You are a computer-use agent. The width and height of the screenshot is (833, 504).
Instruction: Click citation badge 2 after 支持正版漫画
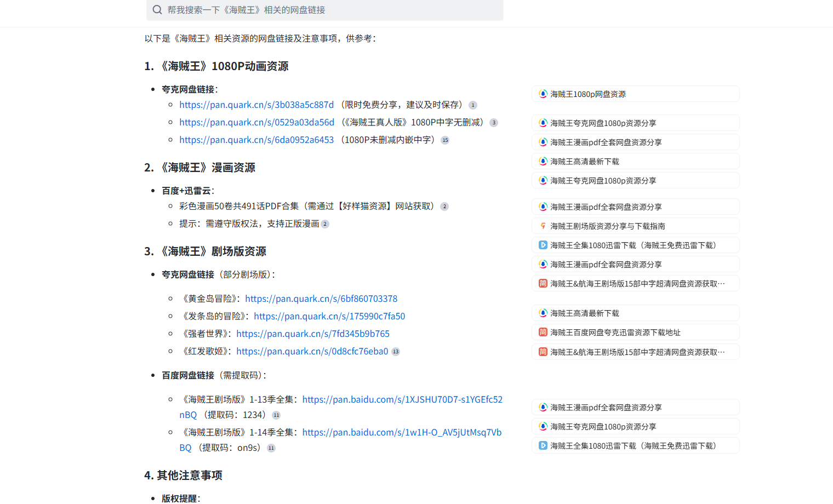click(x=325, y=224)
